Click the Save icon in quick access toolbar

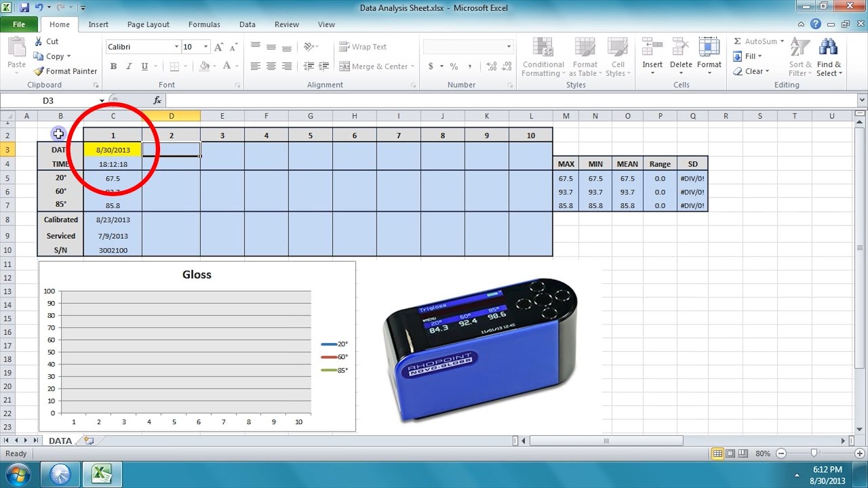click(25, 8)
